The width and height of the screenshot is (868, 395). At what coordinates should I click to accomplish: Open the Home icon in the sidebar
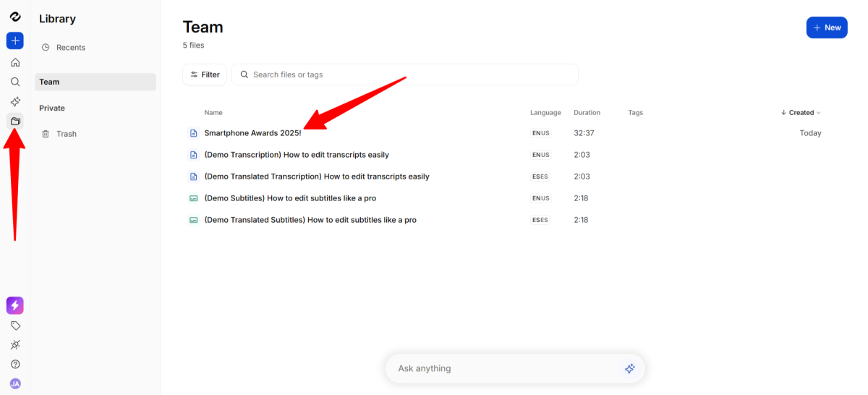(x=15, y=62)
